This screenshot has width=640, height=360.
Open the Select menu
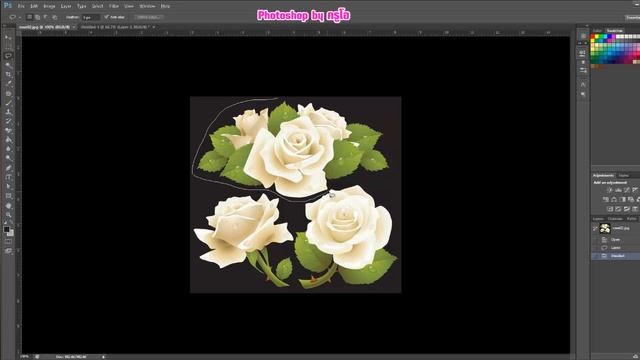pos(98,6)
